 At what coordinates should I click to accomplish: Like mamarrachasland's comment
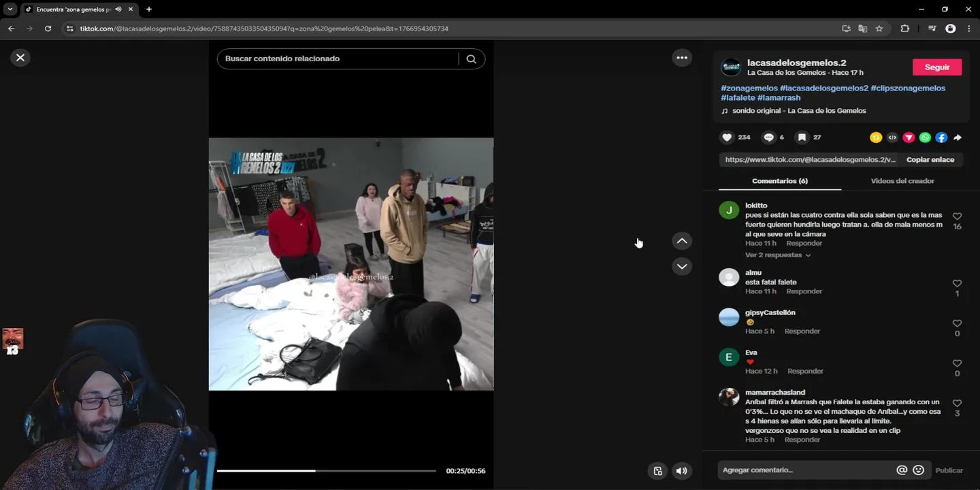[957, 403]
